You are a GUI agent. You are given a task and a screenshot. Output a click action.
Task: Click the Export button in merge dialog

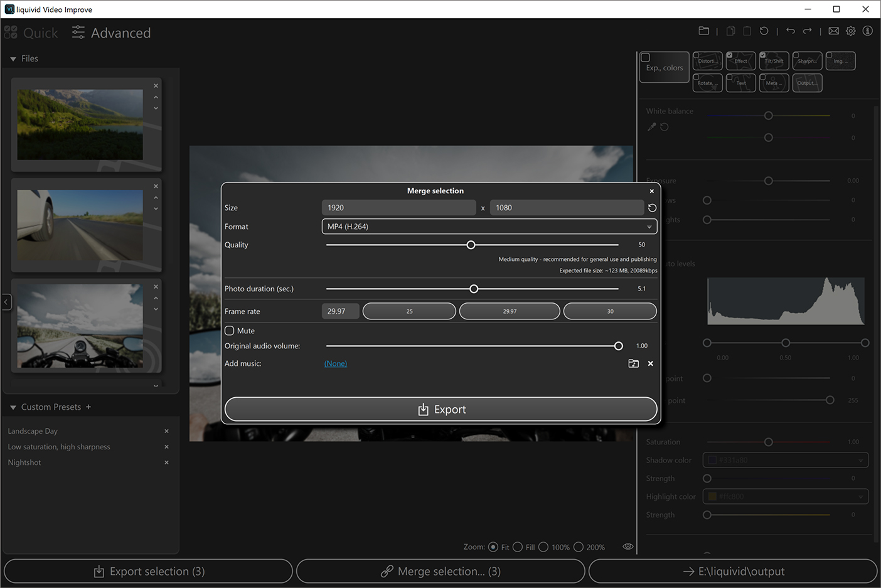[x=441, y=409]
